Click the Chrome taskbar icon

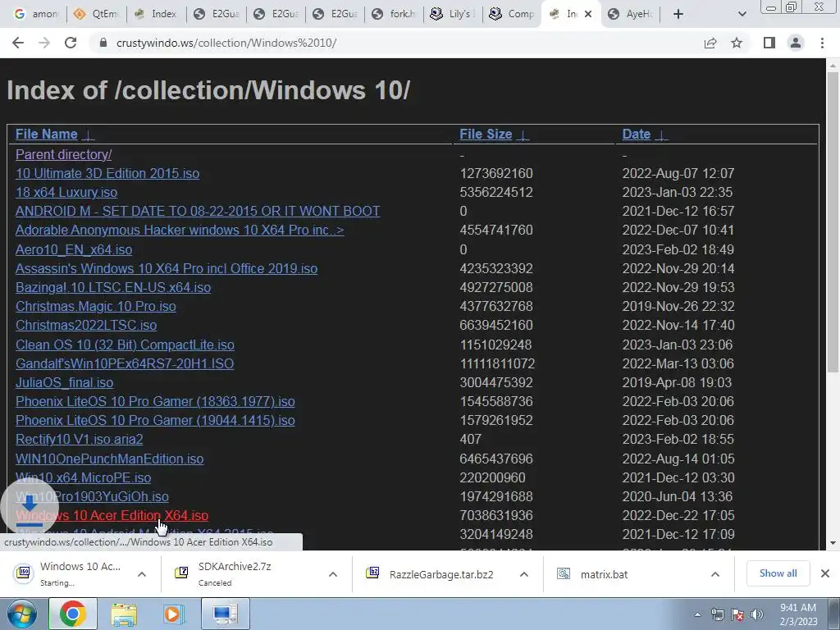[x=73, y=614]
